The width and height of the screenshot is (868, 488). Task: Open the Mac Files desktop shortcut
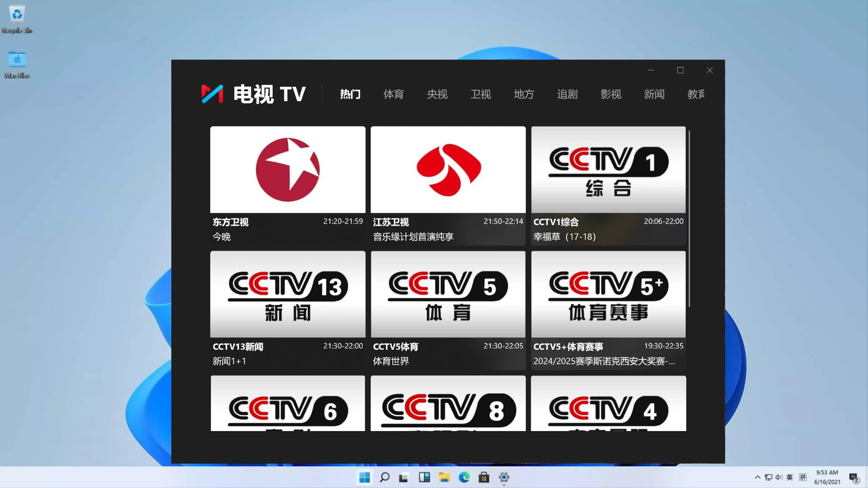tap(17, 60)
